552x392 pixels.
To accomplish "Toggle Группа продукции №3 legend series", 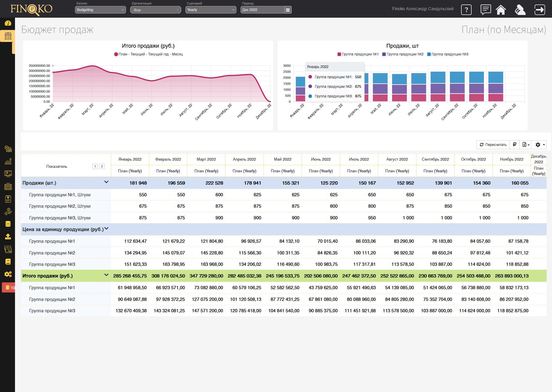I will point(448,54).
